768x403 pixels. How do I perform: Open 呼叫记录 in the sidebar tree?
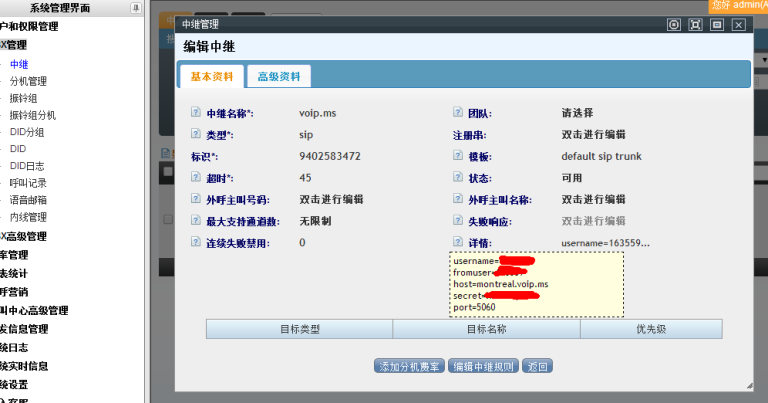click(x=28, y=183)
